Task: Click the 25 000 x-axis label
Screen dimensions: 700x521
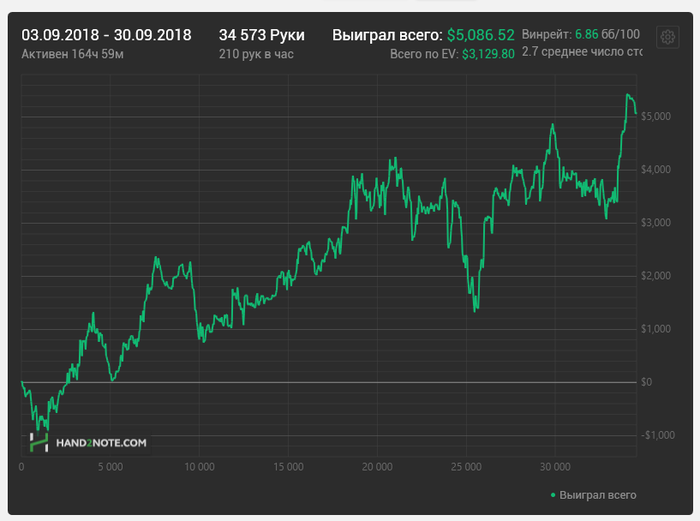Action: pyautogui.click(x=466, y=467)
